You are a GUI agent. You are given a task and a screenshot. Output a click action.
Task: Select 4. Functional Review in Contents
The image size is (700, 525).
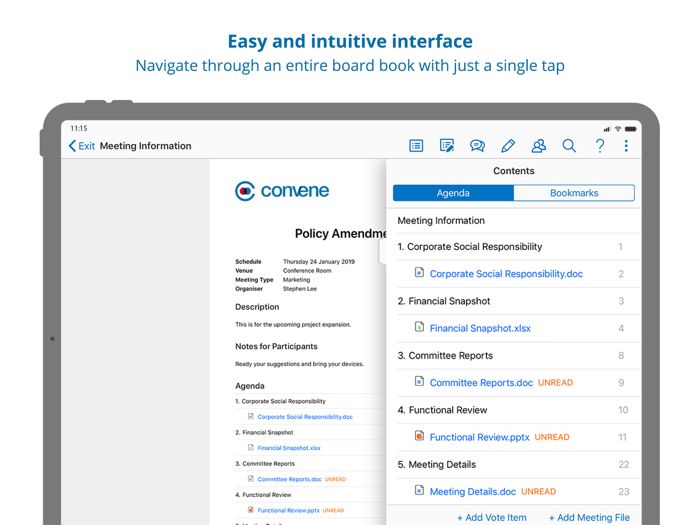click(513, 410)
